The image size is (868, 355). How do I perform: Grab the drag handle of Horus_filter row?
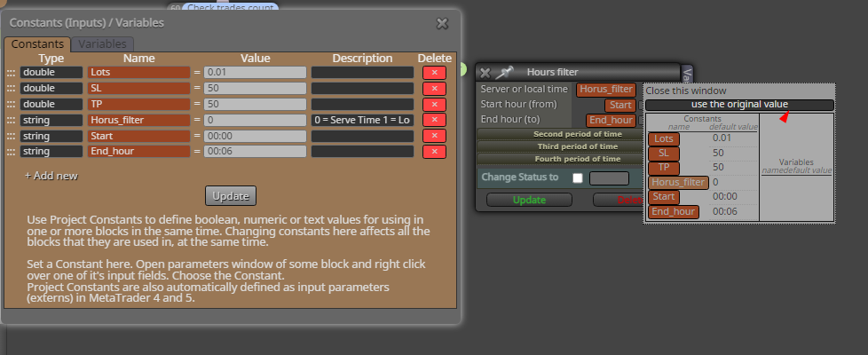(11, 120)
